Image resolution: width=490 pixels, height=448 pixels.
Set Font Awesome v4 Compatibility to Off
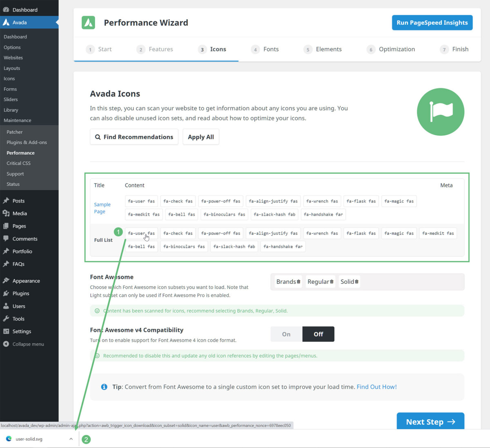coord(318,334)
